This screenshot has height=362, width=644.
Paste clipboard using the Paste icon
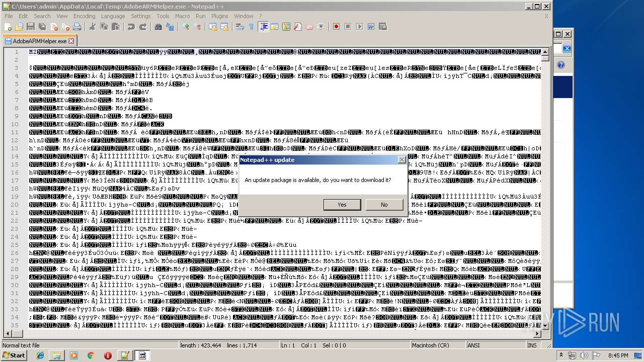[x=115, y=27]
